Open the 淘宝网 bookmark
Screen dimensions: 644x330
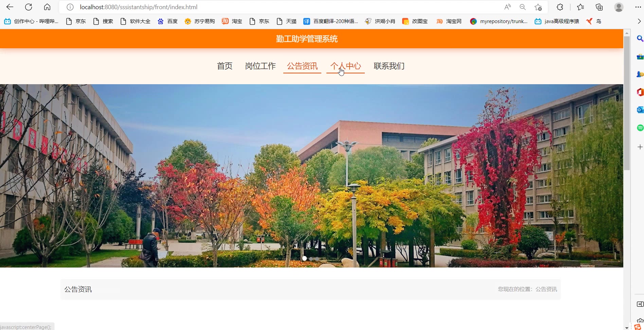[449, 21]
